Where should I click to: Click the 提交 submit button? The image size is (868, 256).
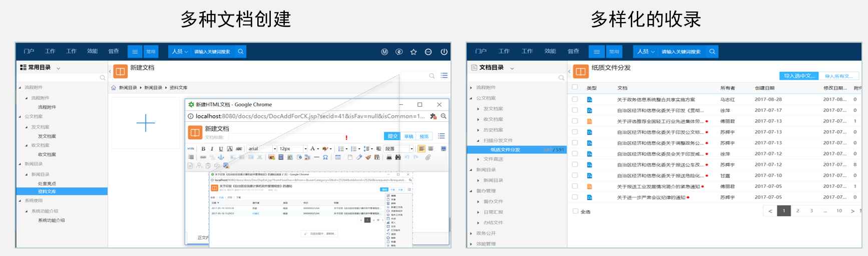pyautogui.click(x=392, y=136)
